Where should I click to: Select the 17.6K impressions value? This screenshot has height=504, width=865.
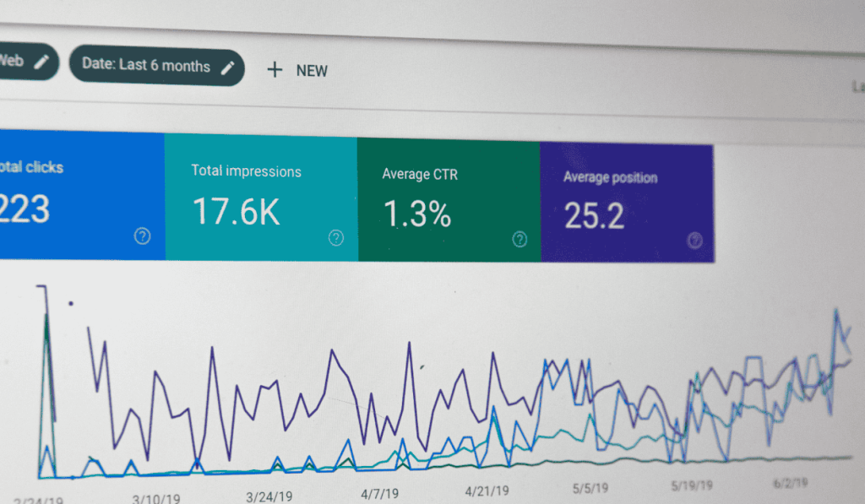236,212
